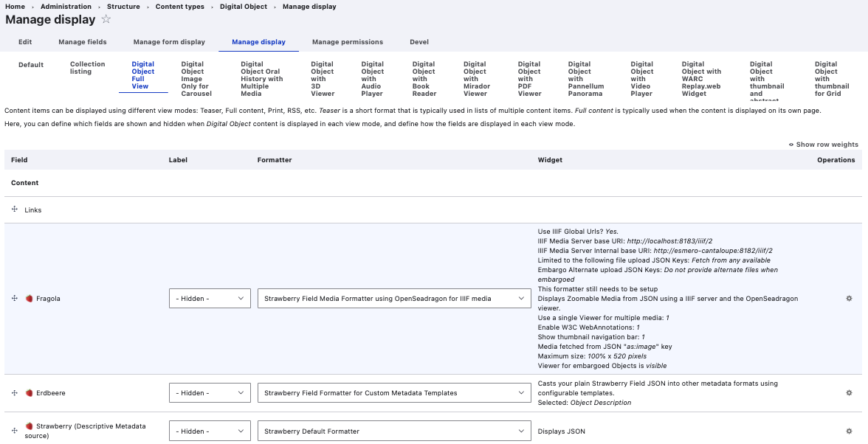Click the star shortcut icon beside Manage display
The image size is (868, 444).
106,20
